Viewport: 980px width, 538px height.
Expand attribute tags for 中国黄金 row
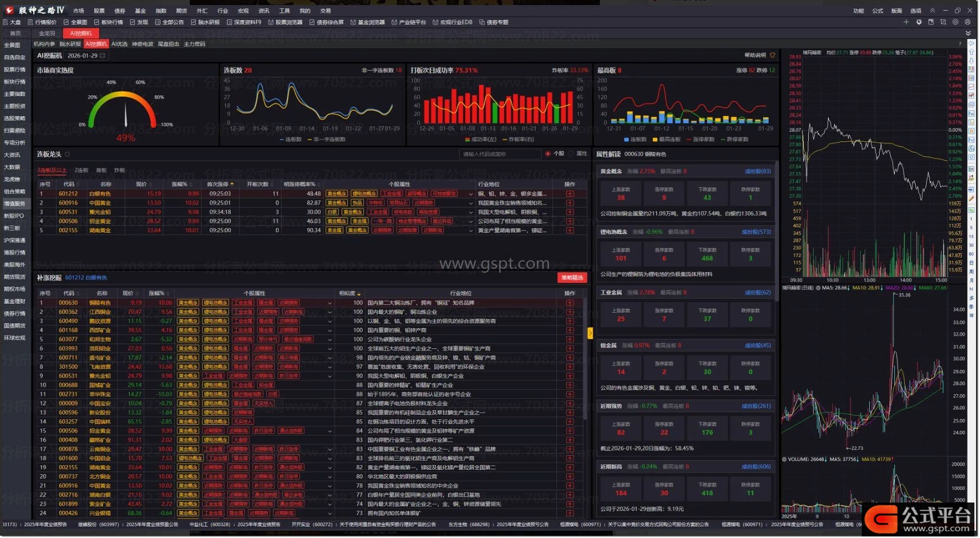471,203
